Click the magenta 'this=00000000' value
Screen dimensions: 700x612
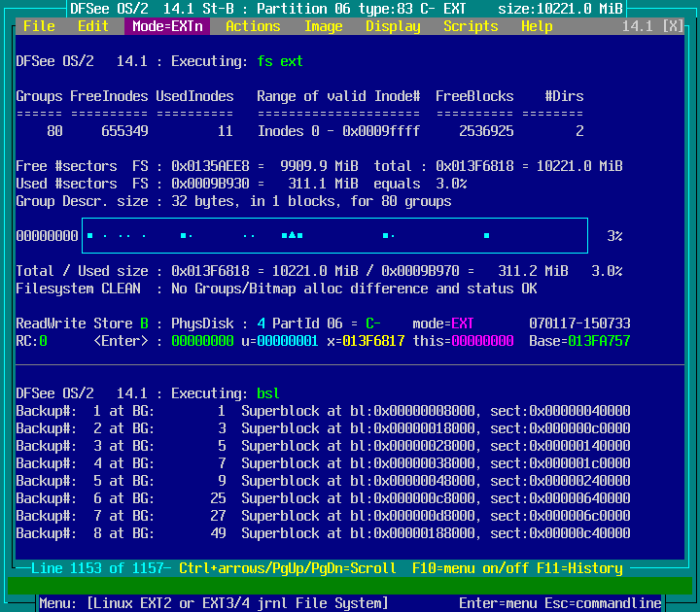click(463, 341)
